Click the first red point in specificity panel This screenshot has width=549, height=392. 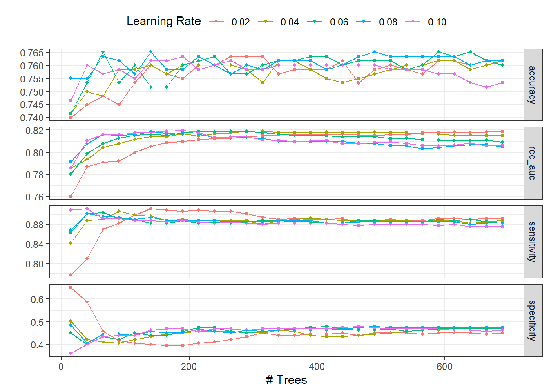[x=71, y=287]
